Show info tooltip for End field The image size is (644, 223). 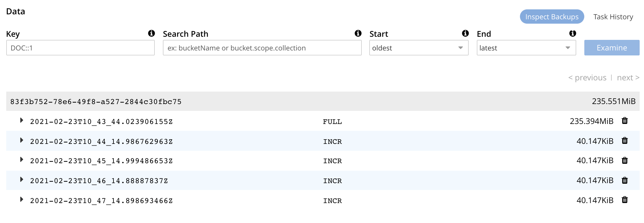click(x=573, y=33)
